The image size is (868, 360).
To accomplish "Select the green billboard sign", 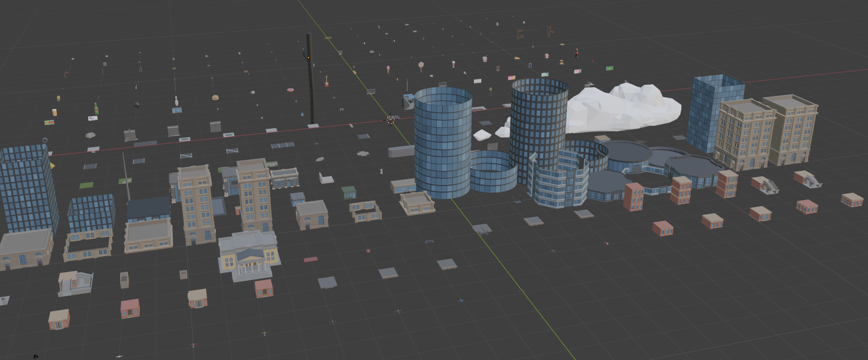I will 609,68.
